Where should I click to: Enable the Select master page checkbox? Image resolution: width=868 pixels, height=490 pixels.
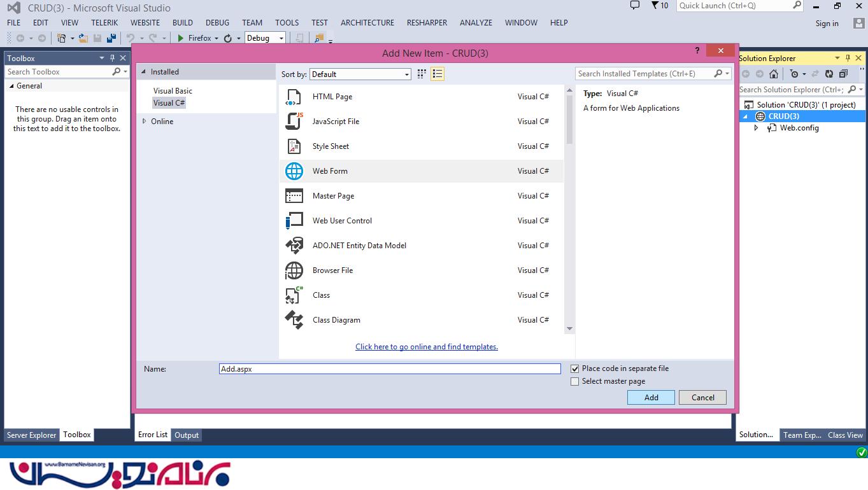point(575,381)
